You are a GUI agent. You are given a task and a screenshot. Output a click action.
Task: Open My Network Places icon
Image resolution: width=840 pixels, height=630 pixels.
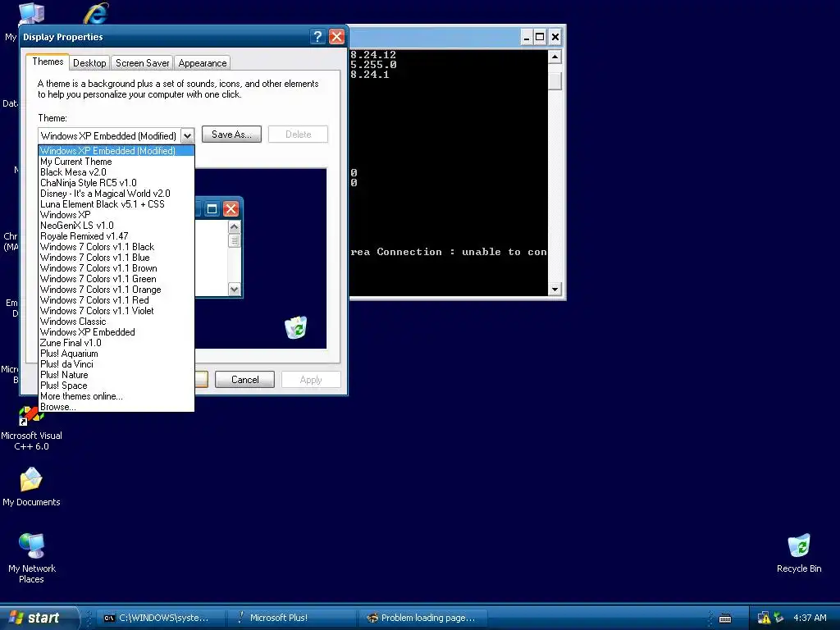32,558
